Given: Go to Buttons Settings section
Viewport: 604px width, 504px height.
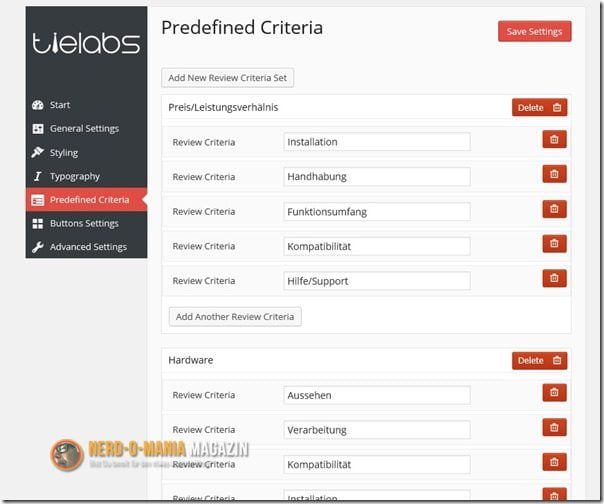Looking at the screenshot, I should 84,223.
